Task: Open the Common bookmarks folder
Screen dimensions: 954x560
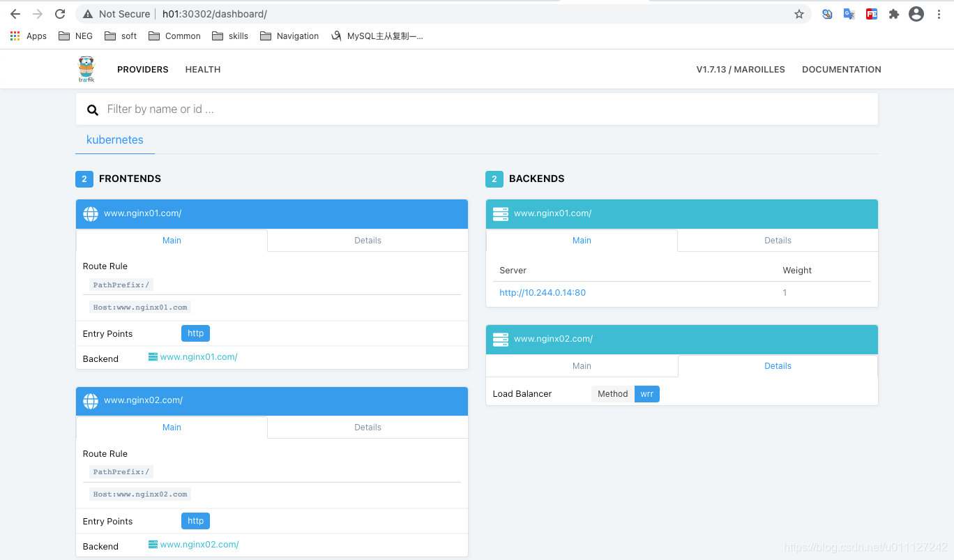Action: [174, 36]
